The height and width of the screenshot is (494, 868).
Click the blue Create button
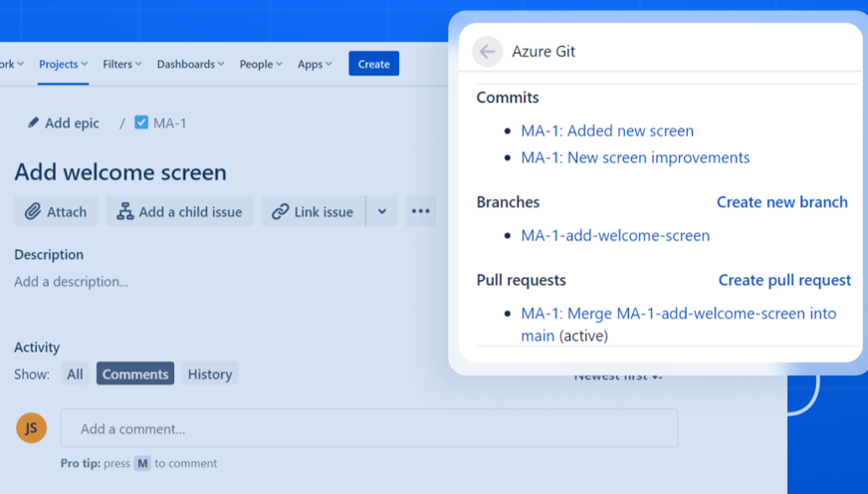[x=373, y=64]
